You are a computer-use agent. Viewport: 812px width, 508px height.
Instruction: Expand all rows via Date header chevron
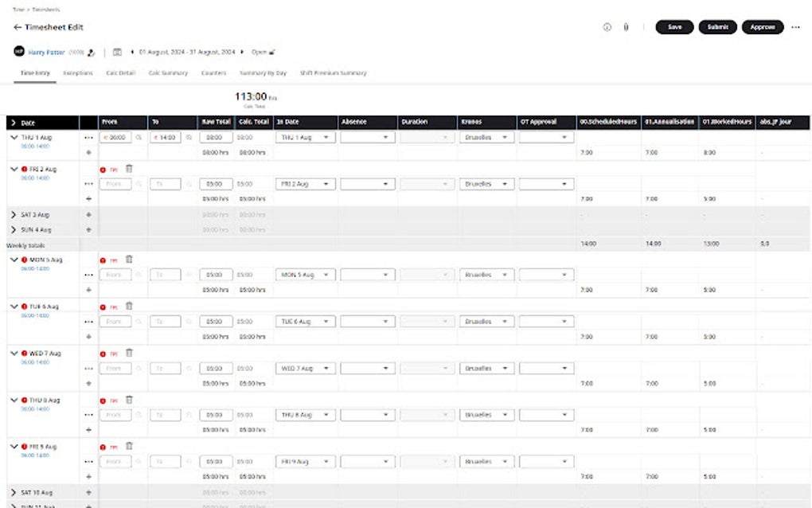pyautogui.click(x=14, y=123)
